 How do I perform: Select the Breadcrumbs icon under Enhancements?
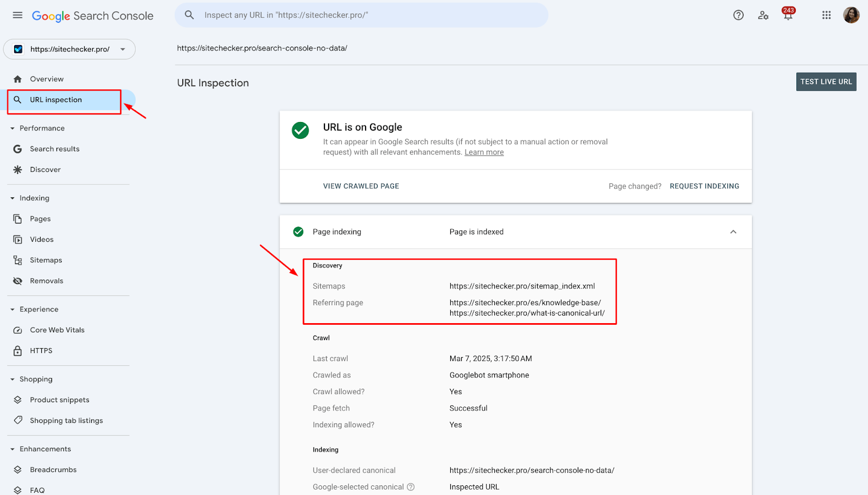[x=18, y=470]
